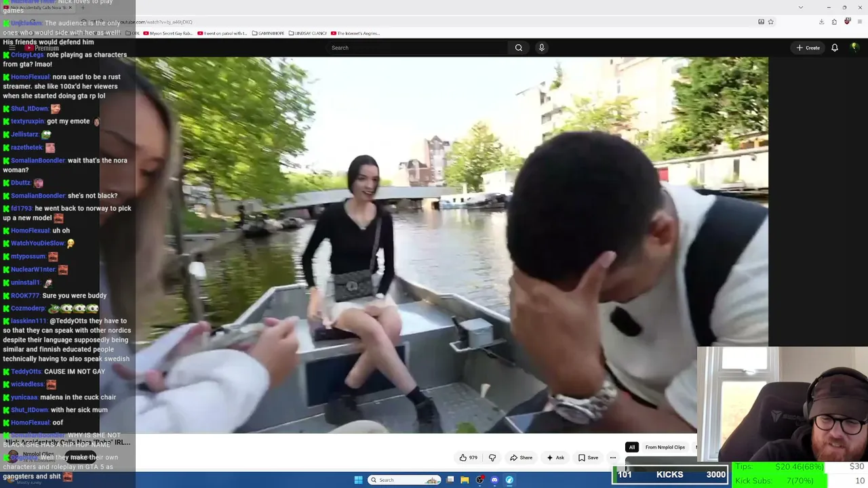
Task: Share the video
Action: tap(521, 457)
